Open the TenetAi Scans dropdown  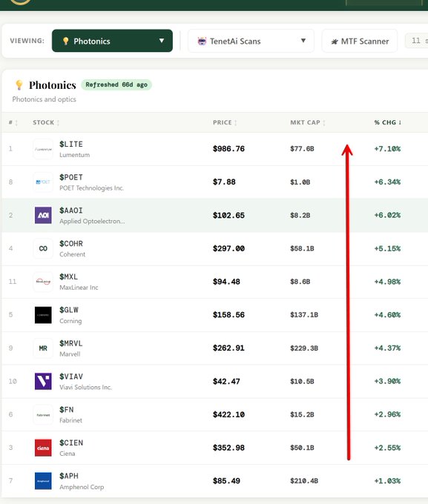tap(251, 41)
